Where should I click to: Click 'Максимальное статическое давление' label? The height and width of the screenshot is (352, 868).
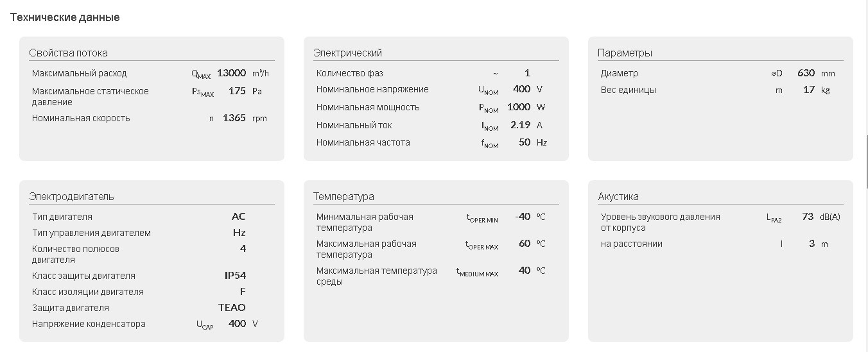click(91, 96)
